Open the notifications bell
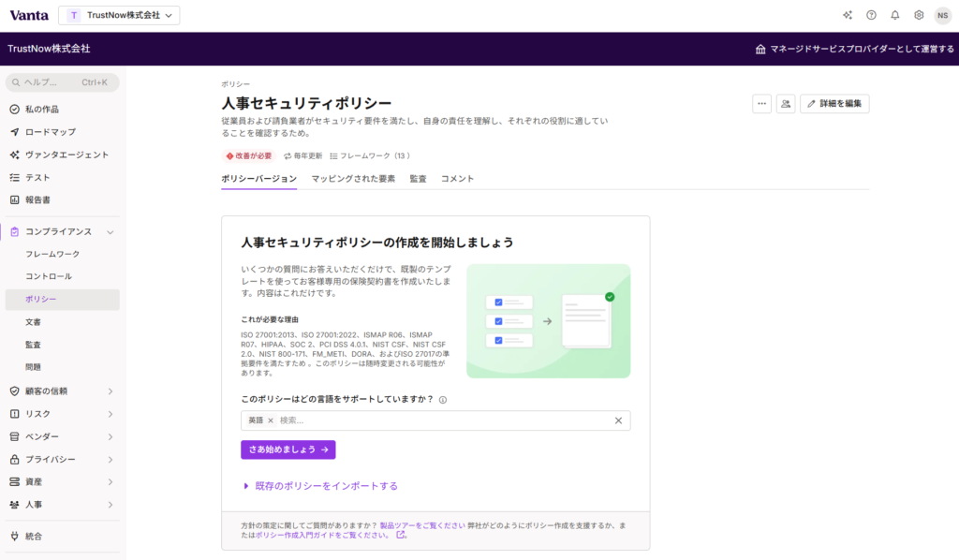This screenshot has height=560, width=959. [895, 15]
